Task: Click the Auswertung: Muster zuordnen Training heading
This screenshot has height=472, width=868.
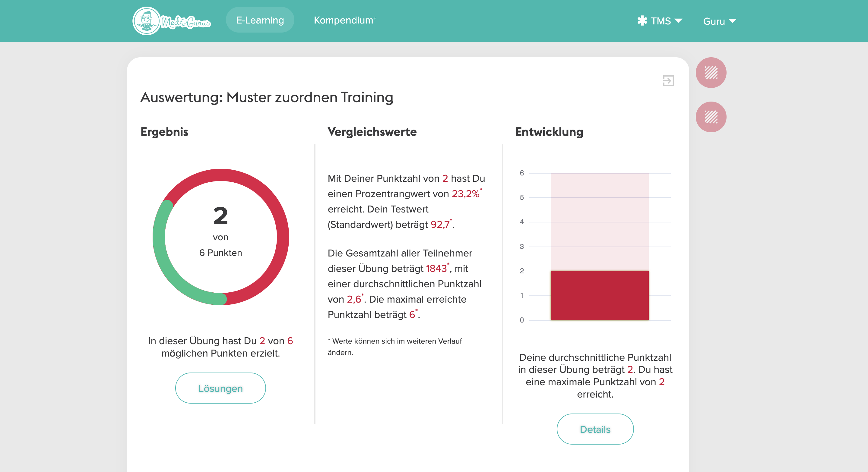Action: (267, 97)
